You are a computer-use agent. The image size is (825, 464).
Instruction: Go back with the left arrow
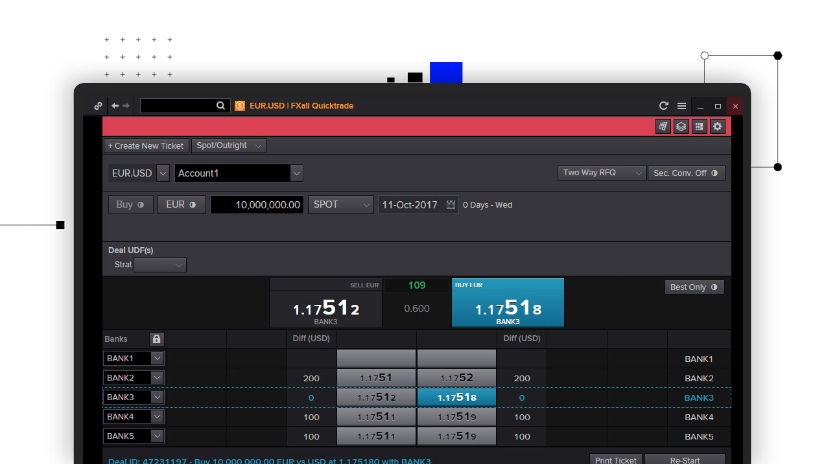pos(115,106)
